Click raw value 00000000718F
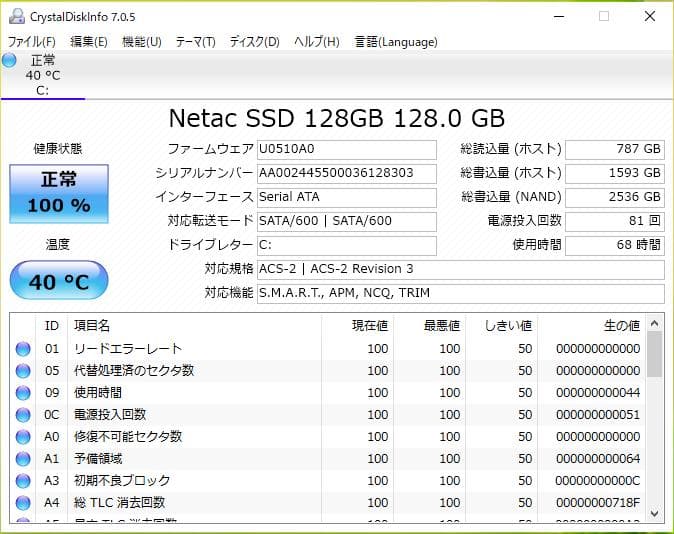The height and width of the screenshot is (534, 674). point(598,503)
